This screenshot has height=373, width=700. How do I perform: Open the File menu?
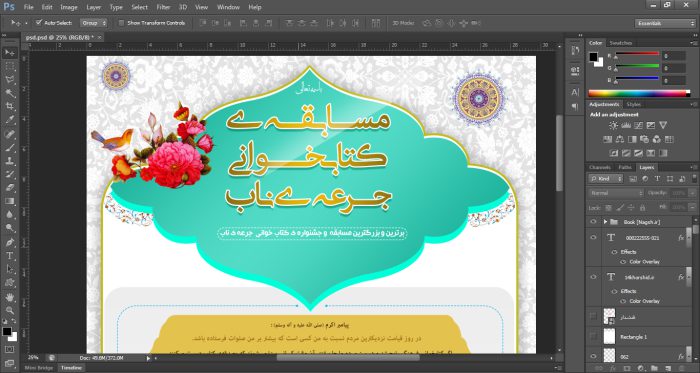pyautogui.click(x=28, y=7)
